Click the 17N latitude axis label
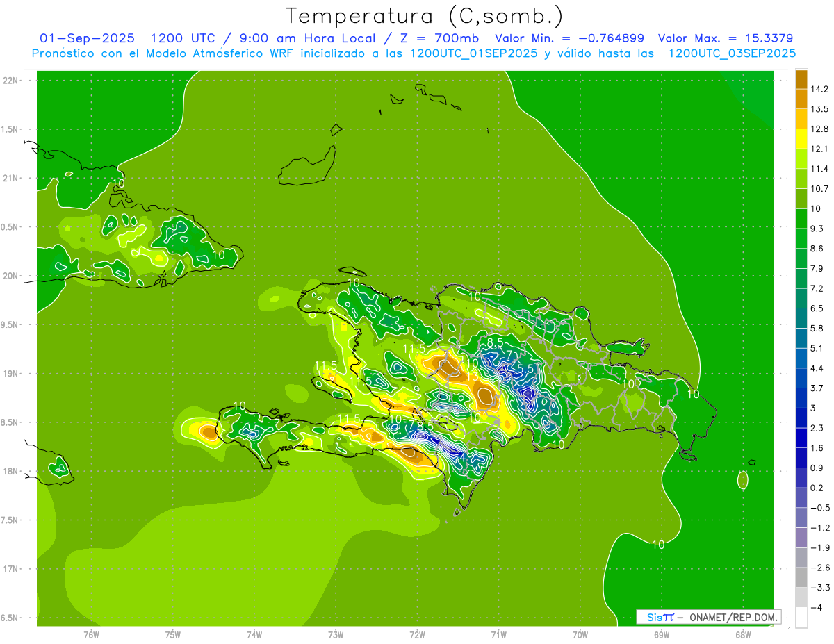The width and height of the screenshot is (834, 644). tap(11, 570)
